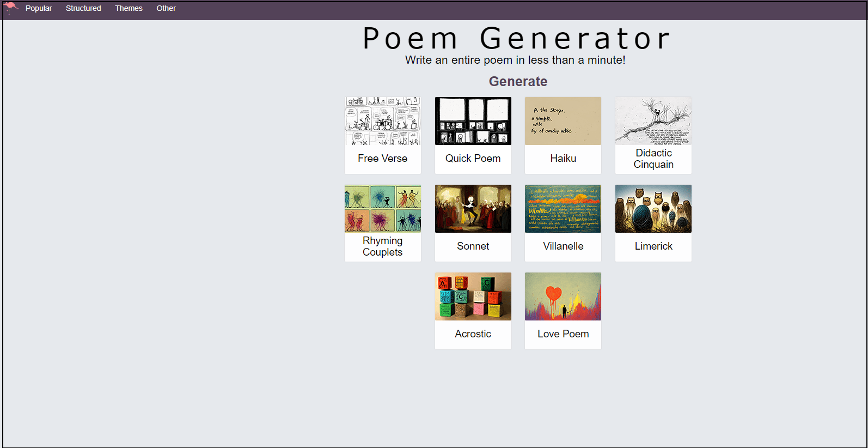This screenshot has height=448, width=868.
Task: Select the Rhyming Couplets dancers image
Action: (x=382, y=209)
